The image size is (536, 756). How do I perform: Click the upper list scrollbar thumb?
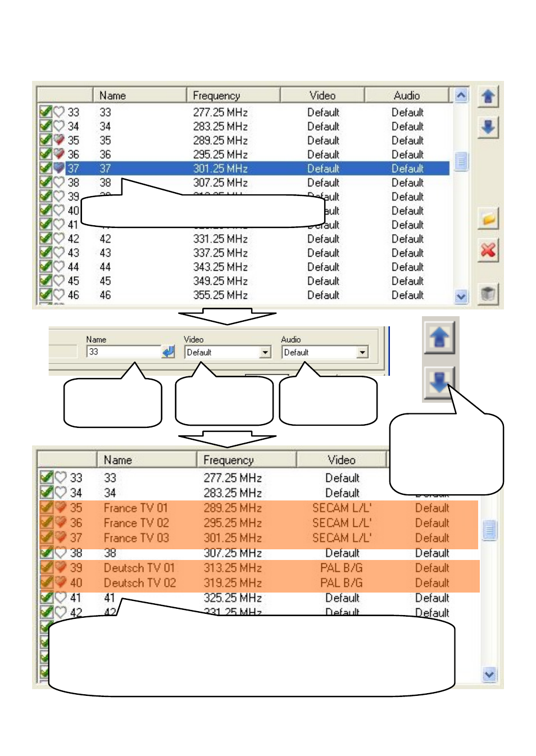(461, 162)
